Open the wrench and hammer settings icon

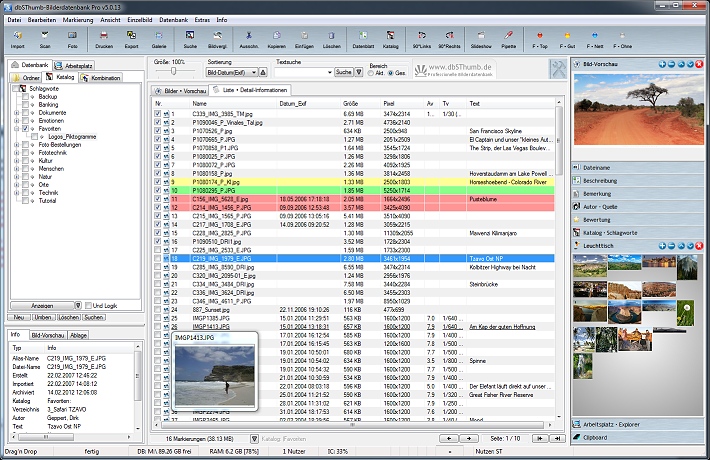(557, 67)
